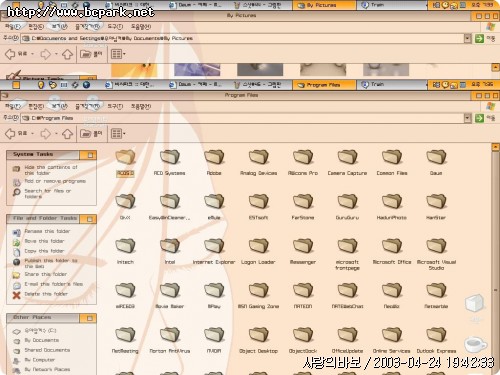Select the Camera Capture folder icon

pos(347,157)
